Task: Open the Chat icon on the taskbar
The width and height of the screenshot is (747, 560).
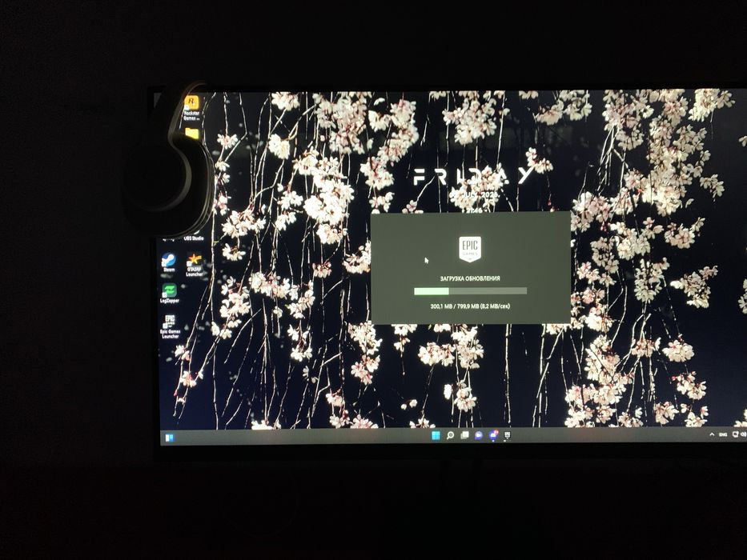Action: tap(479, 436)
